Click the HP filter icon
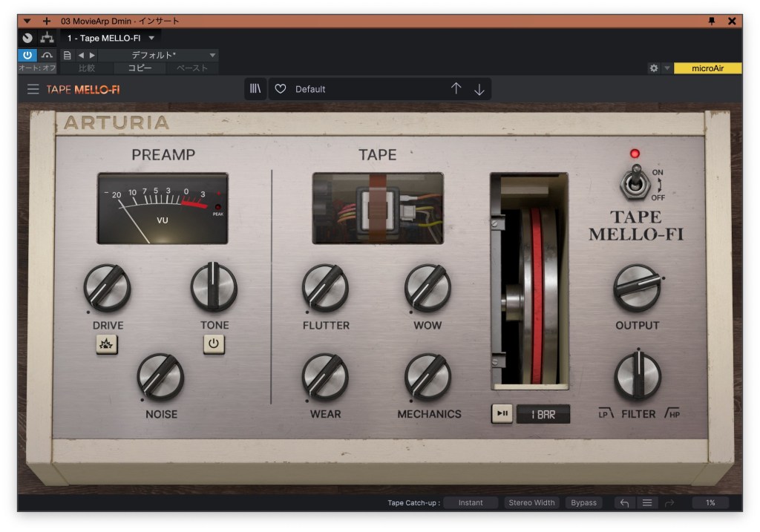 point(672,413)
